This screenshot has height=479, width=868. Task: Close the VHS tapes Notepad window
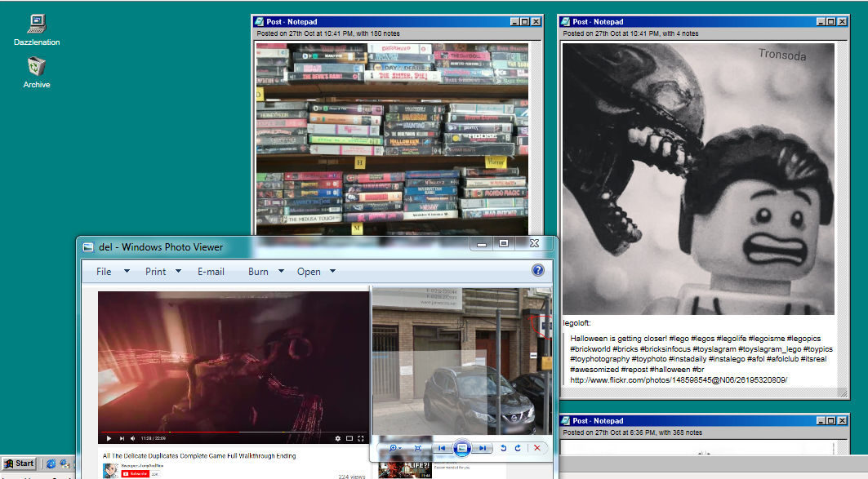536,21
